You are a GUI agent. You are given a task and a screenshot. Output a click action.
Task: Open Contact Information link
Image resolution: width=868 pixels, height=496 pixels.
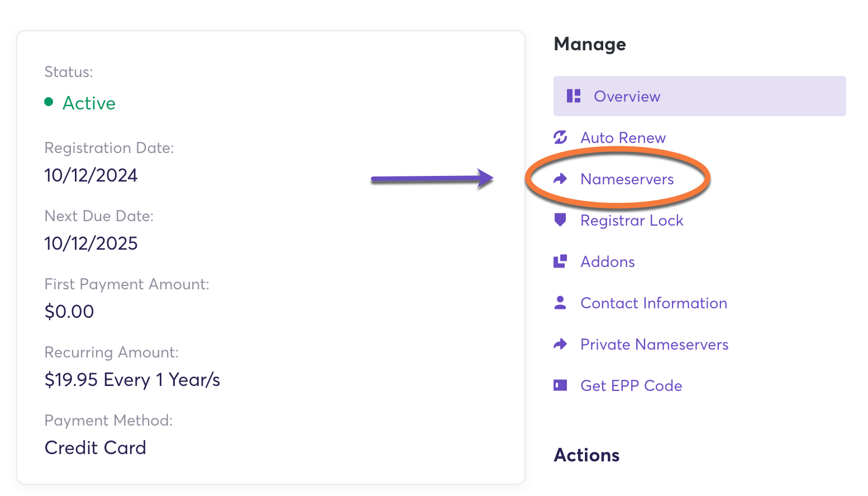coord(654,303)
